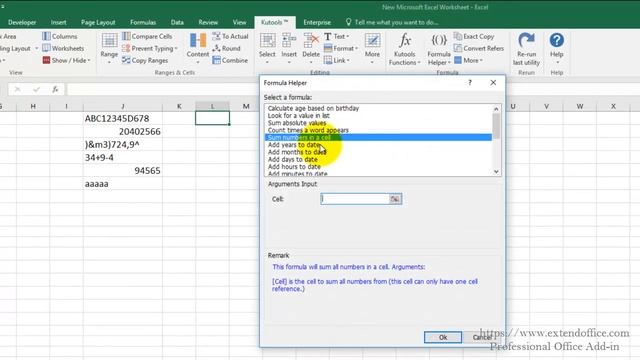Select 'Sum absolute values' formula
This screenshot has width=640, height=360.
[x=297, y=123]
